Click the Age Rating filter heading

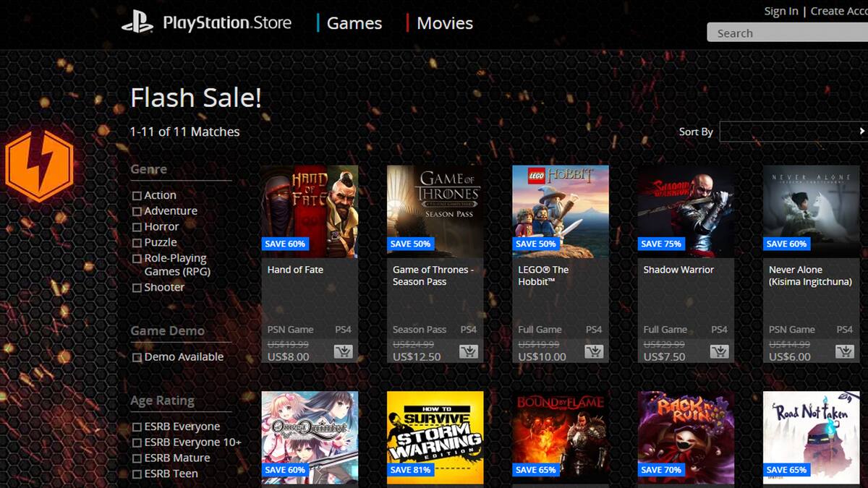163,401
